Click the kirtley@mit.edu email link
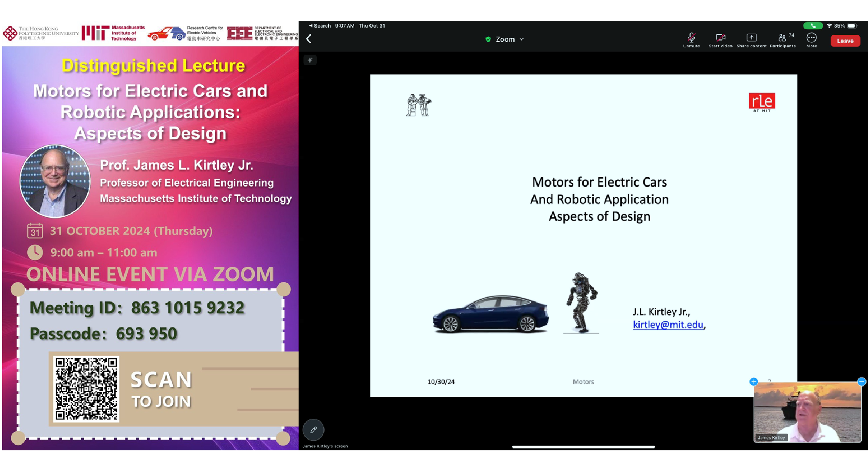 pyautogui.click(x=667, y=324)
